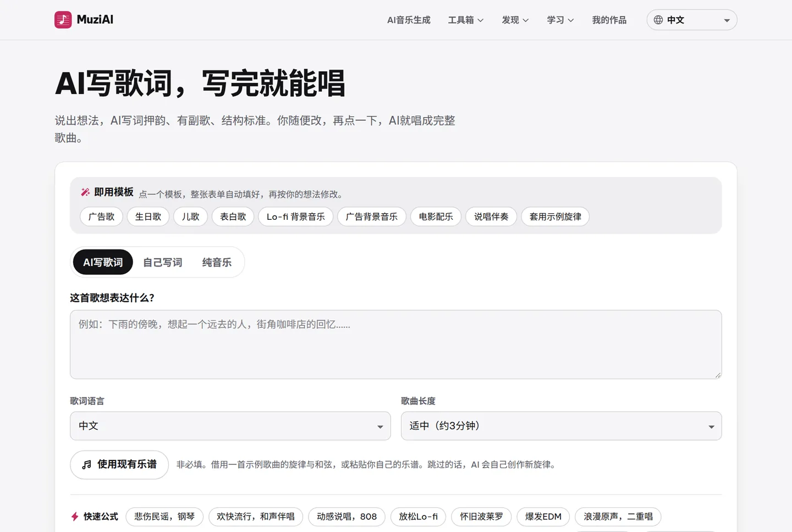Apply the 广告背景音乐 template
The image size is (792, 532).
tap(372, 217)
